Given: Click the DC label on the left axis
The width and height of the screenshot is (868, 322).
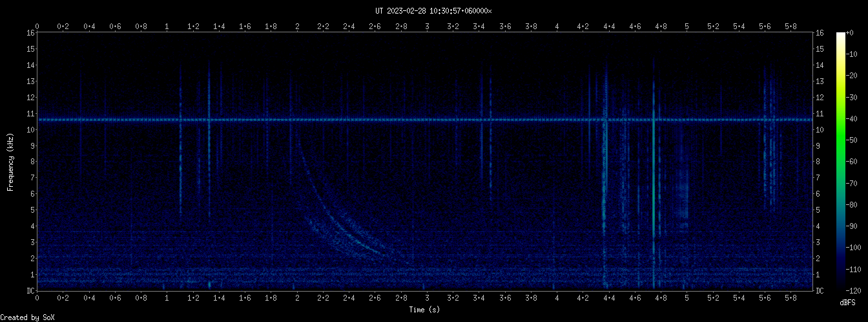Looking at the screenshot, I should [30, 291].
